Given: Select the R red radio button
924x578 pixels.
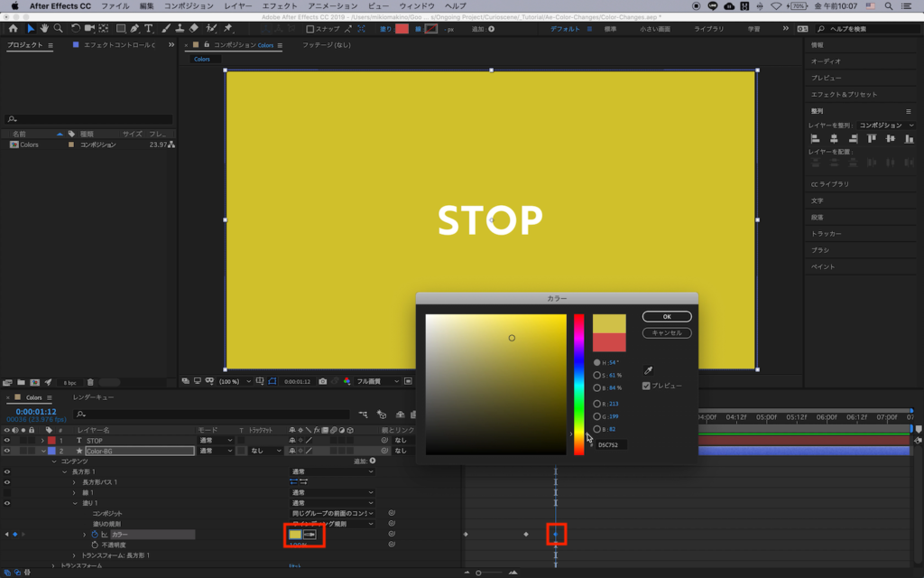Looking at the screenshot, I should tap(597, 404).
